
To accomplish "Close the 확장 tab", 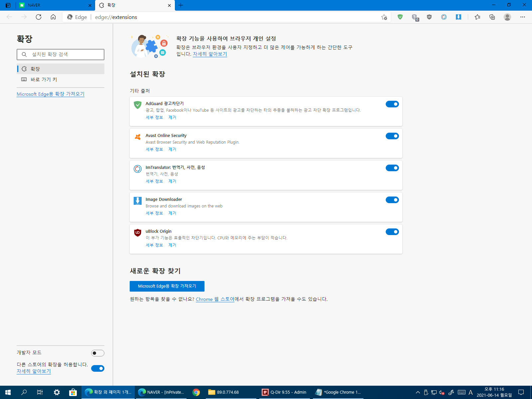I will coord(169,5).
